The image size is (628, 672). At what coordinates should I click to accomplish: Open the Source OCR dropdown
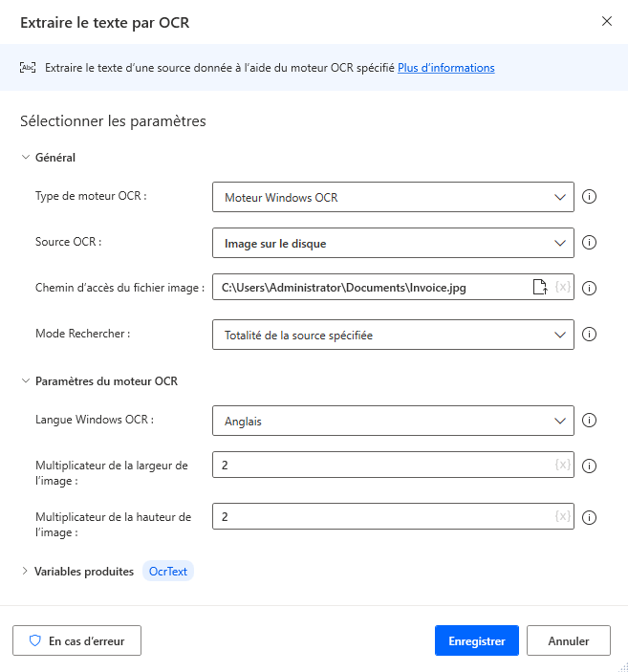(x=393, y=244)
